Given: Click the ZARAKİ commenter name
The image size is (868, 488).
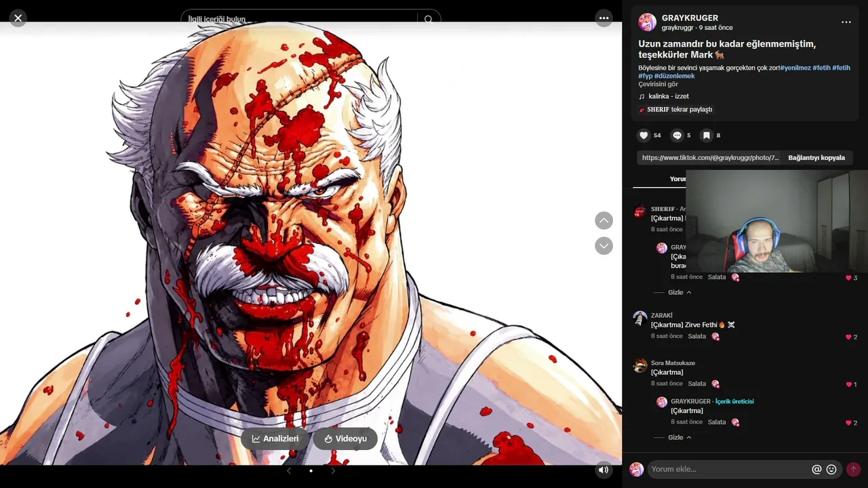Looking at the screenshot, I should 662,315.
